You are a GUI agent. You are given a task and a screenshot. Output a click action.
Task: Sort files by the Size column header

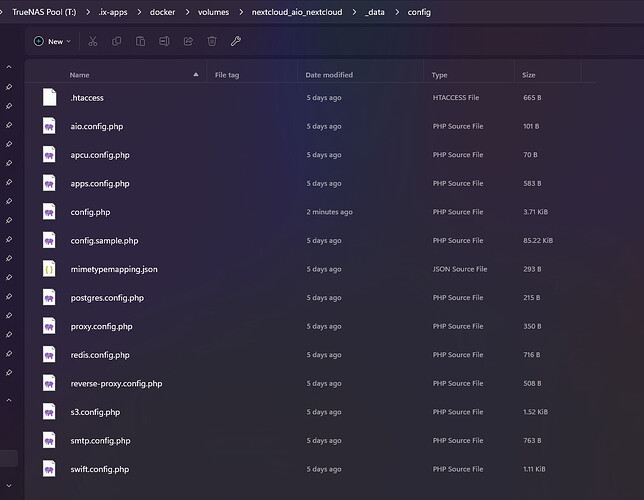coord(529,75)
